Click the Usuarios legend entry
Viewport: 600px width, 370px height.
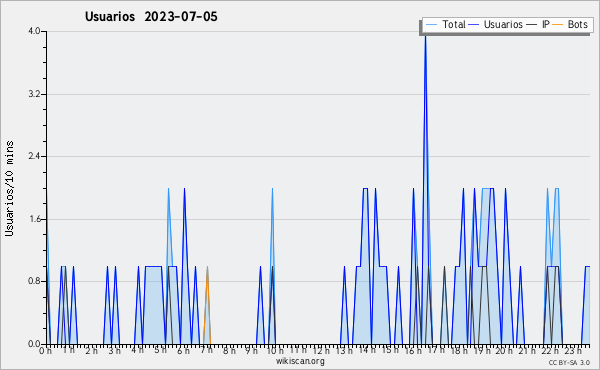coord(496,24)
